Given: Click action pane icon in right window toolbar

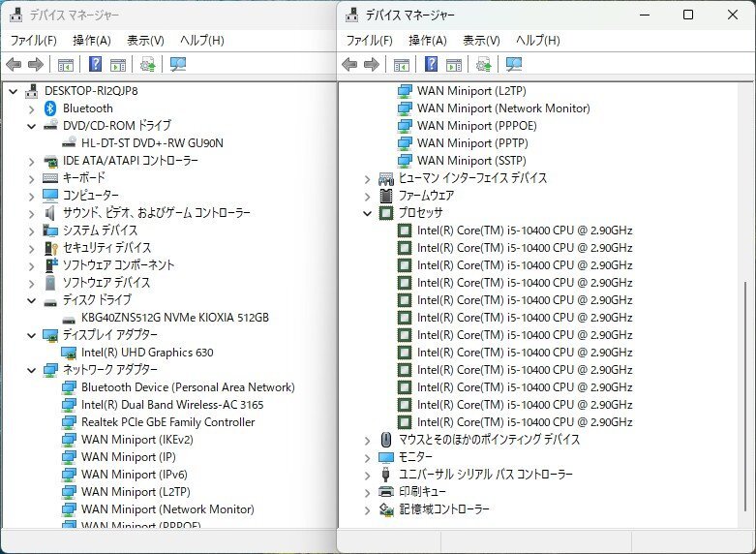Looking at the screenshot, I should [454, 64].
